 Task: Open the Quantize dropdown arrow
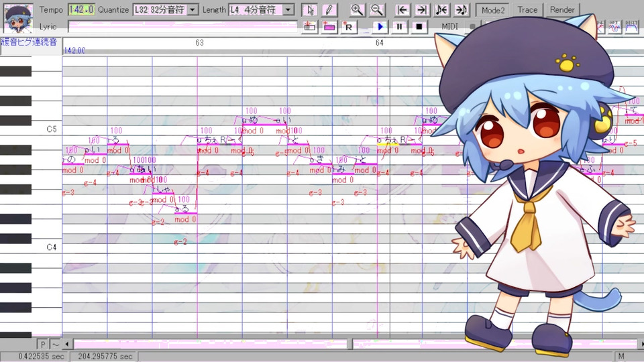point(193,10)
